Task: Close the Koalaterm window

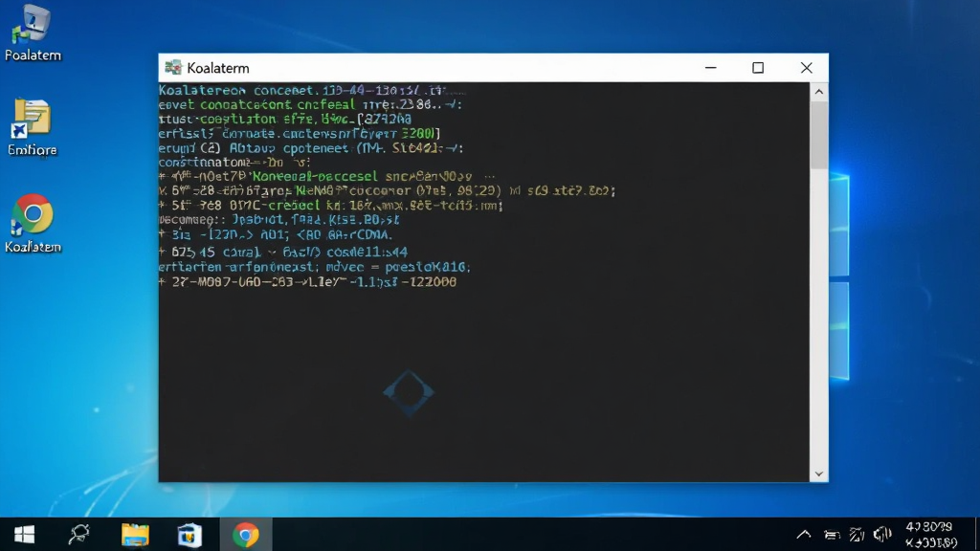Action: point(806,68)
